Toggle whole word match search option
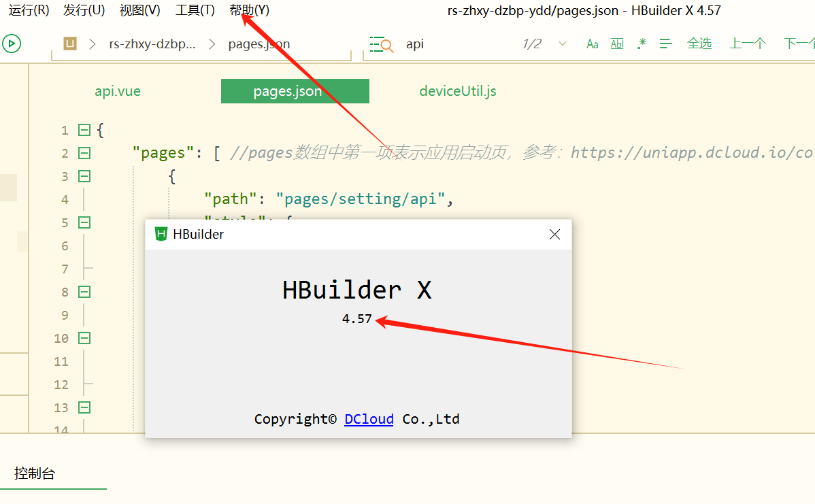This screenshot has height=504, width=815. point(617,44)
